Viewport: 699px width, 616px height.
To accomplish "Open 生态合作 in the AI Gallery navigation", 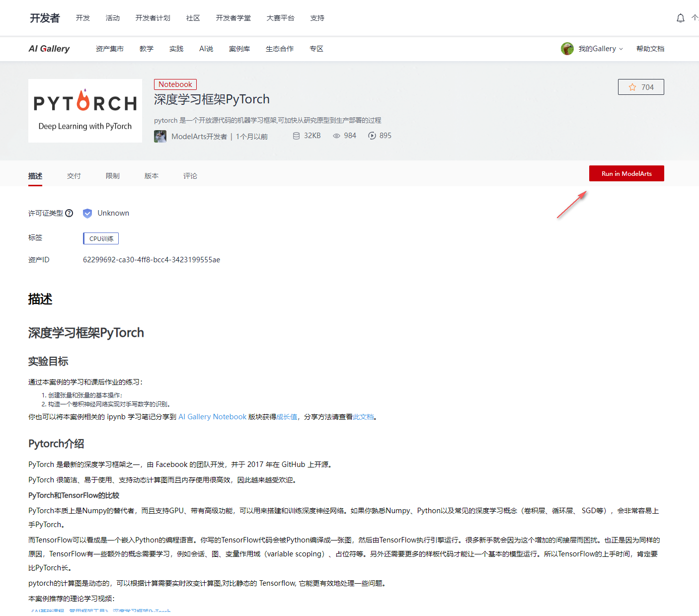I will click(x=280, y=49).
